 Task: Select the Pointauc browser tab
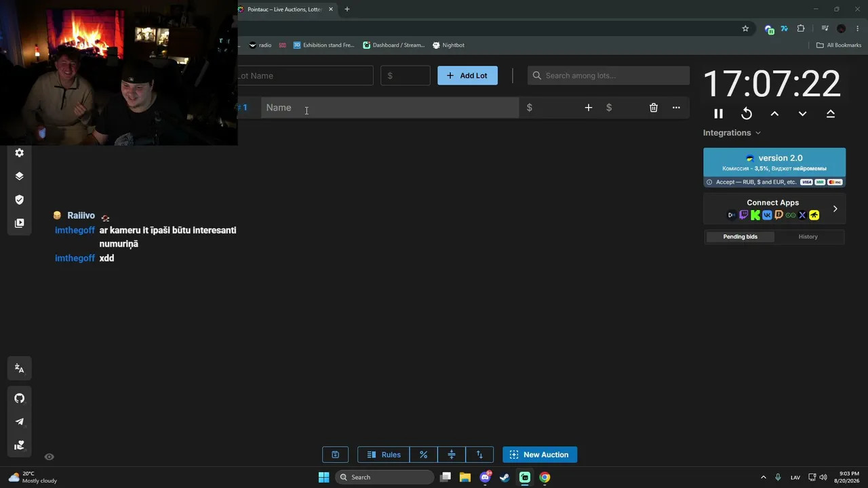click(286, 9)
